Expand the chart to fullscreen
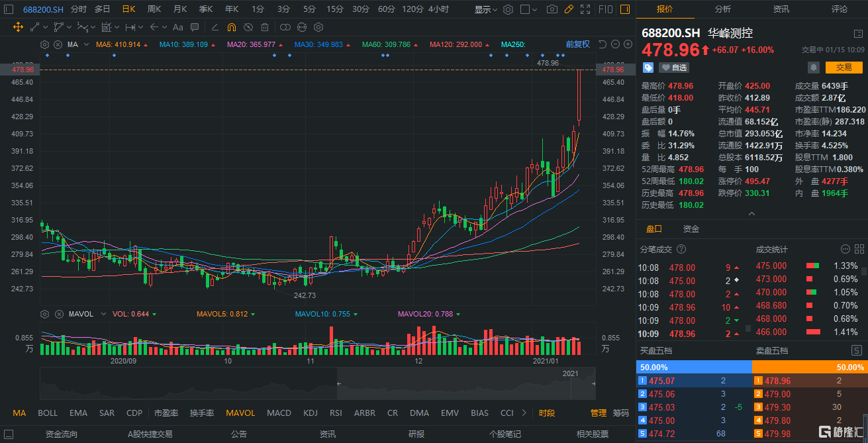Screen dimensions: 868x443 585,9
